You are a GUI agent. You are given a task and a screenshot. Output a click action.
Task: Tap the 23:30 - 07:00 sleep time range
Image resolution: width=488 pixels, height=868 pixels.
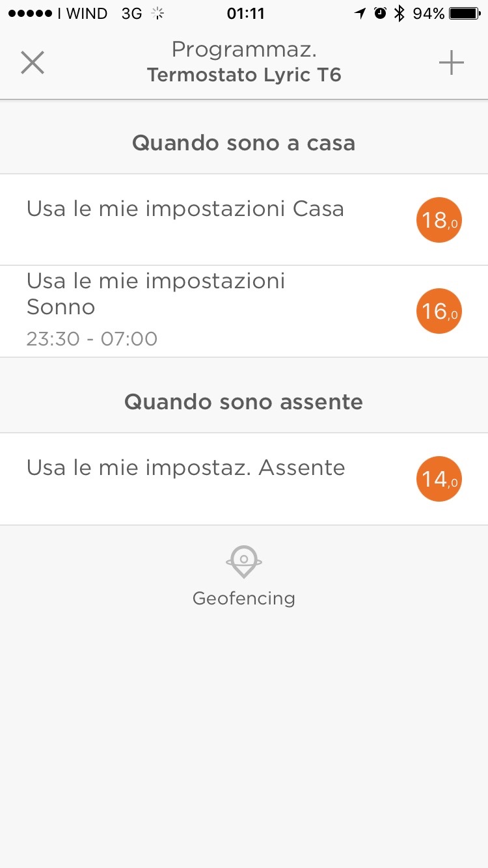click(92, 339)
